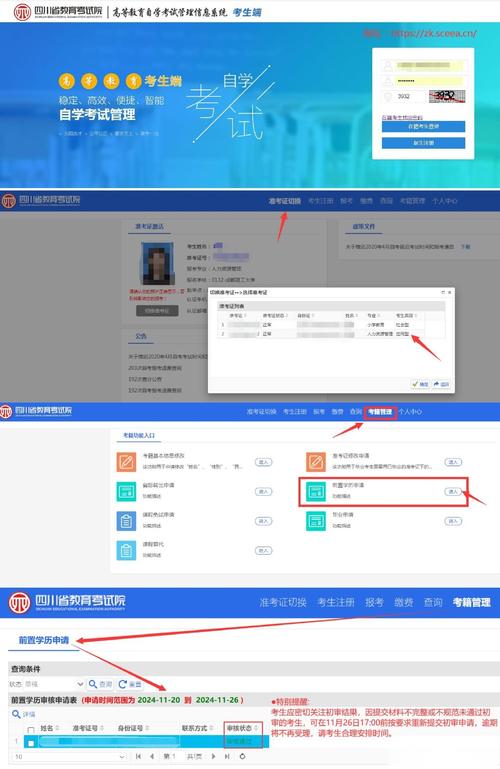This screenshot has width=500, height=769.
Task: Go to next page in pagination bar
Action: click(213, 757)
